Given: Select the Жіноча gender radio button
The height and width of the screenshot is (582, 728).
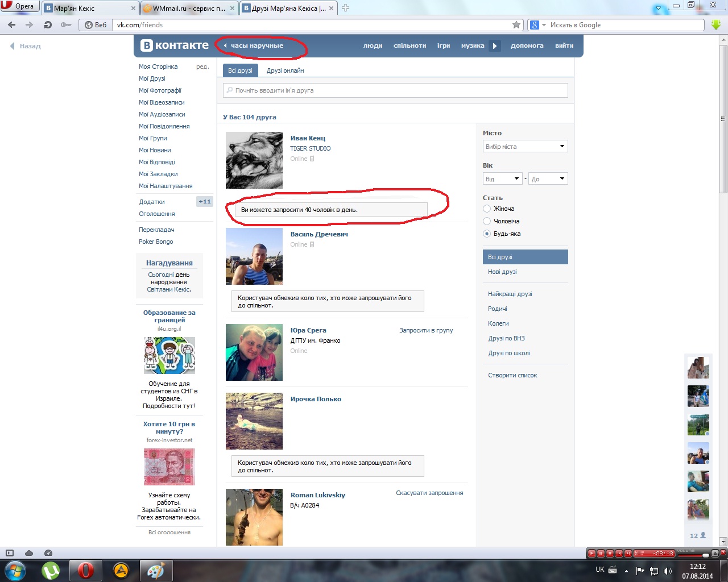Looking at the screenshot, I should click(x=487, y=209).
